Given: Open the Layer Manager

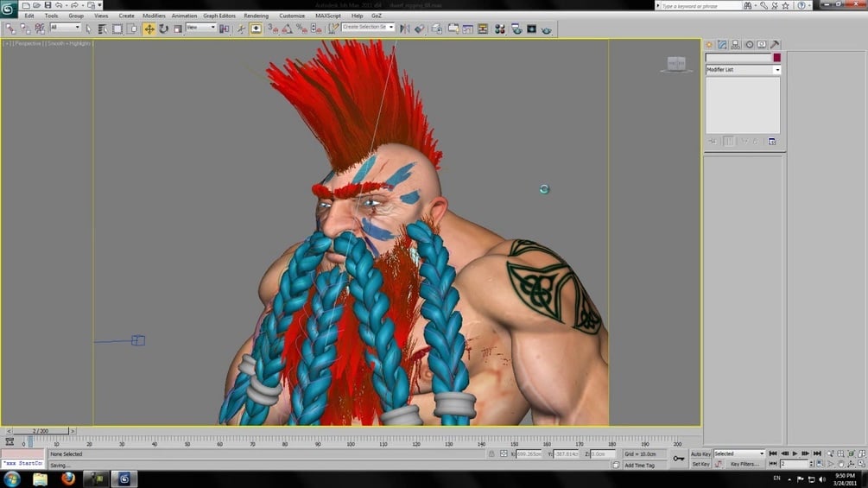Looking at the screenshot, I should pos(437,29).
